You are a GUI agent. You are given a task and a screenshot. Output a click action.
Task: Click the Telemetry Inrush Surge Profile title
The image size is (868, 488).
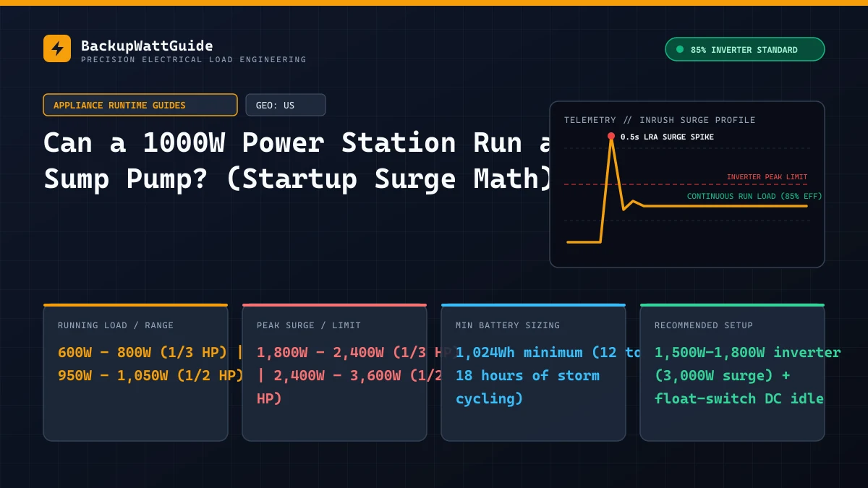tap(660, 120)
